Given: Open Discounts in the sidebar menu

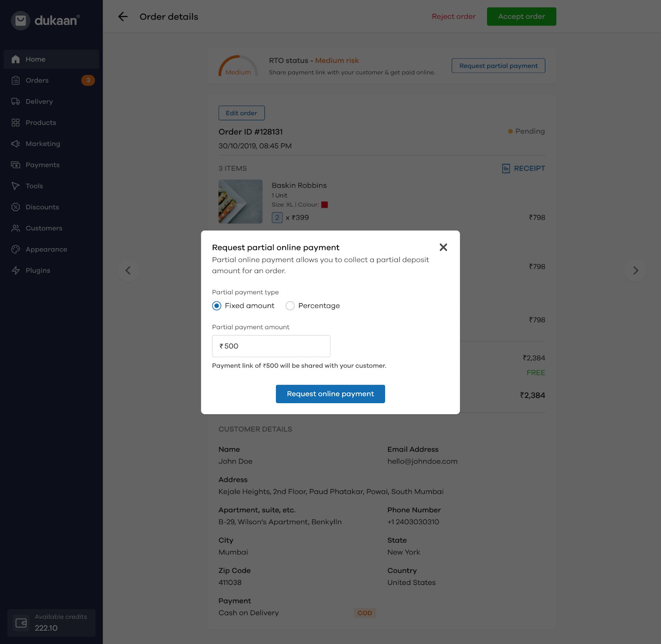Looking at the screenshot, I should [x=51, y=207].
